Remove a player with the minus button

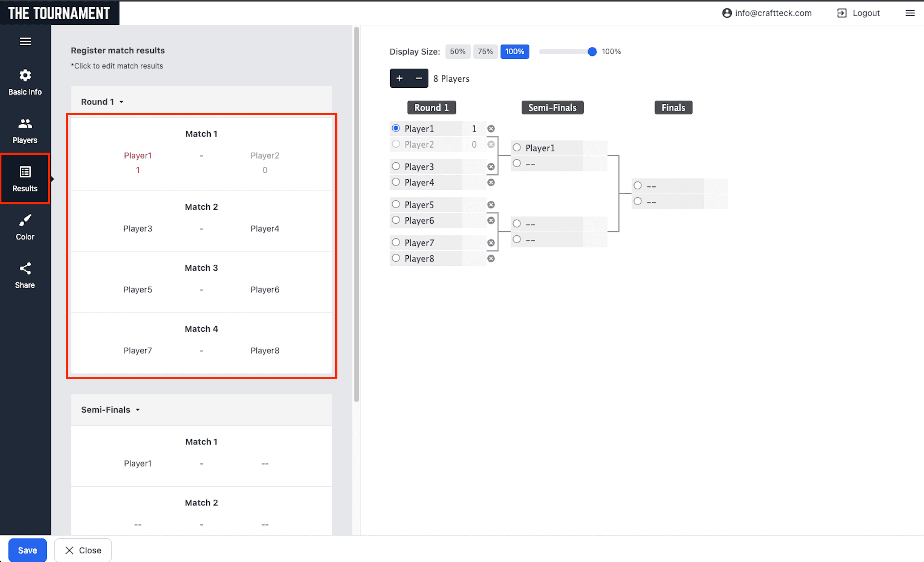pos(419,78)
